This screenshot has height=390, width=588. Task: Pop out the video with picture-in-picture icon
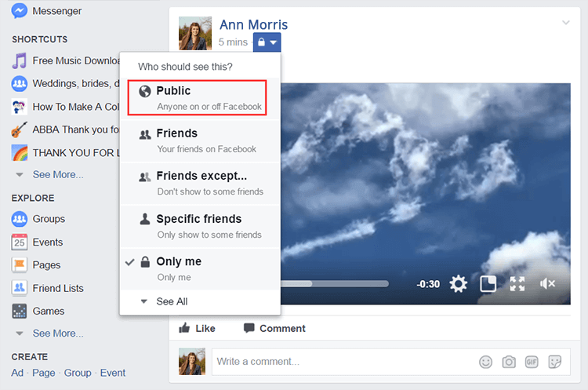coord(488,284)
